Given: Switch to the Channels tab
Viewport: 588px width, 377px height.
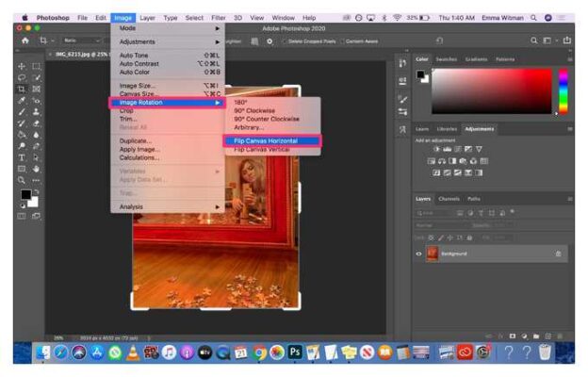Looking at the screenshot, I should [x=449, y=199].
